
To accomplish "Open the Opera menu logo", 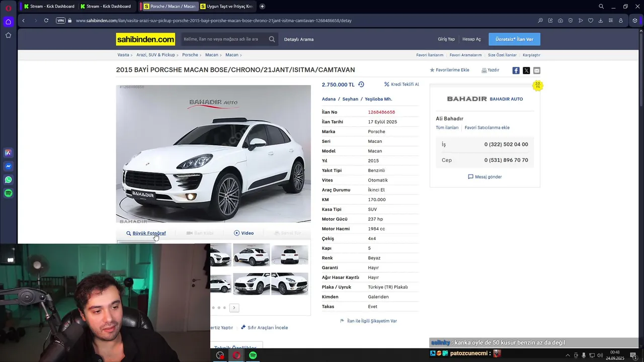I will (8, 8).
